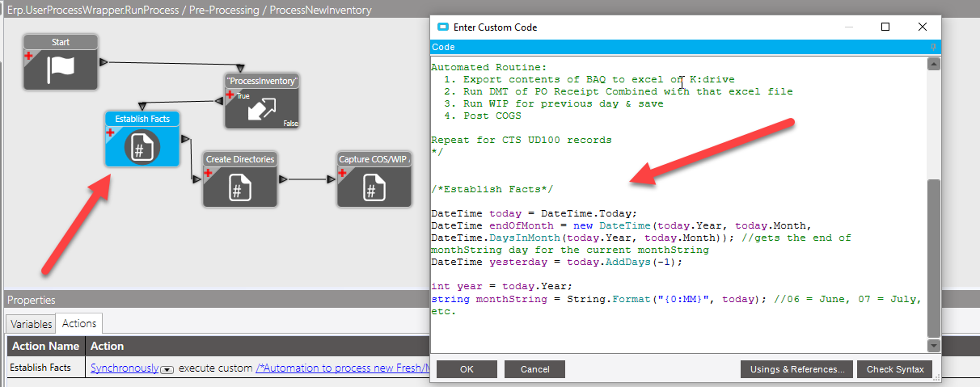The width and height of the screenshot is (980, 387).
Task: Open the Synchronously dropdown arrow
Action: point(167,369)
